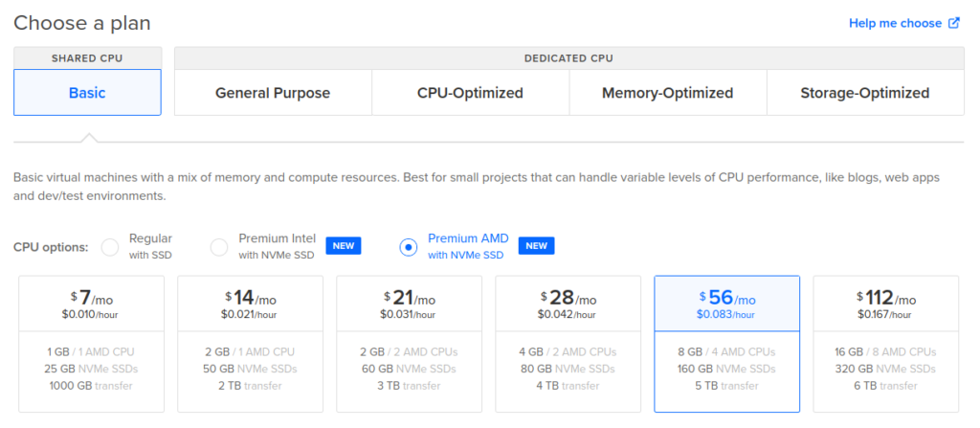Click the NEW badge next to Premium AMD
This screenshot has width=980, height=428.
point(536,246)
